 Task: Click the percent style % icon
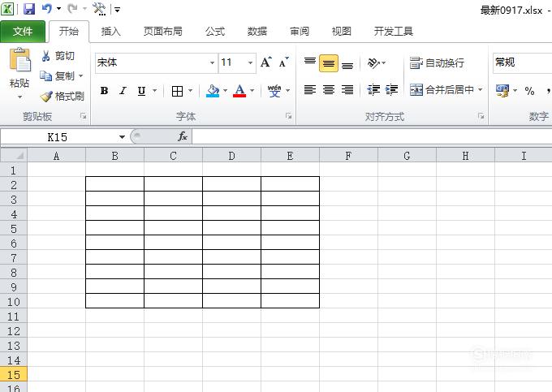coord(529,91)
